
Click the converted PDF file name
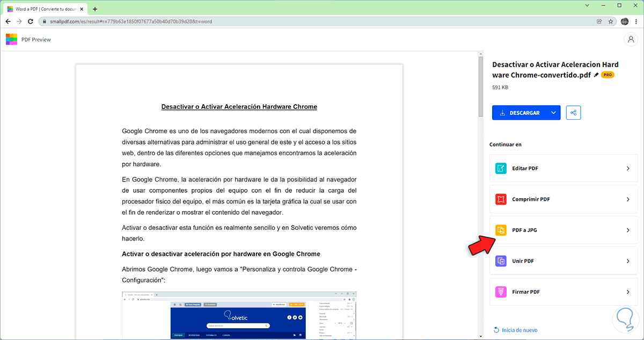coord(555,70)
